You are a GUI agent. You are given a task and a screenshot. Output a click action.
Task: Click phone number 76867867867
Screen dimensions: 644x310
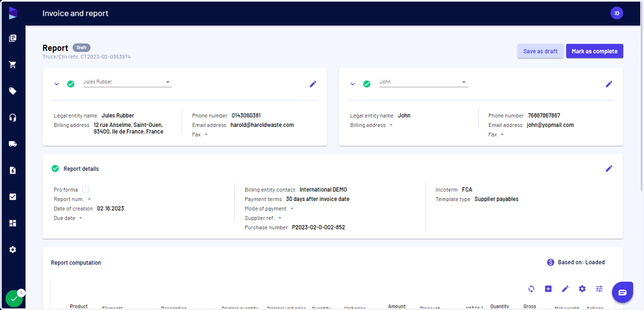(x=544, y=116)
